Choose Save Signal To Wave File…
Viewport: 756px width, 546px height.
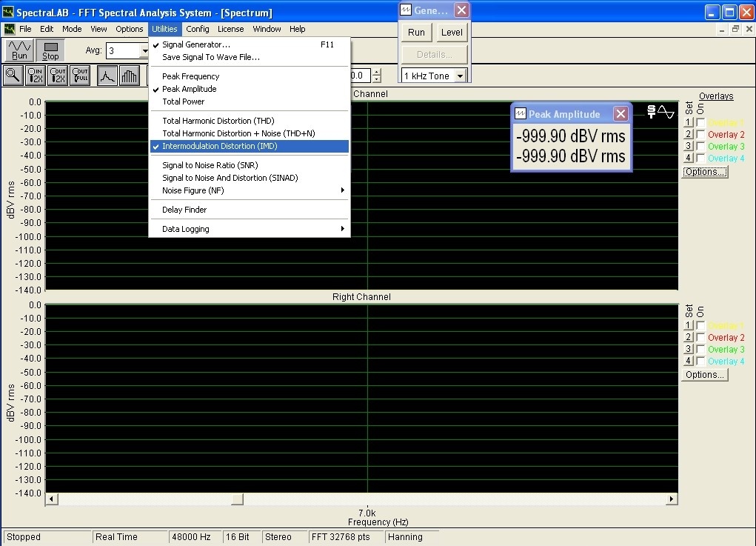tap(250, 57)
